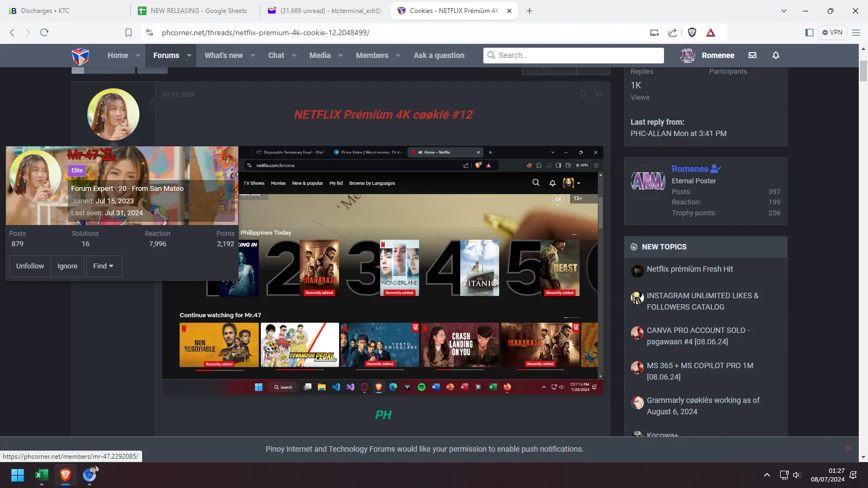Click the Ignore button
The width and height of the screenshot is (868, 488).
(x=67, y=266)
